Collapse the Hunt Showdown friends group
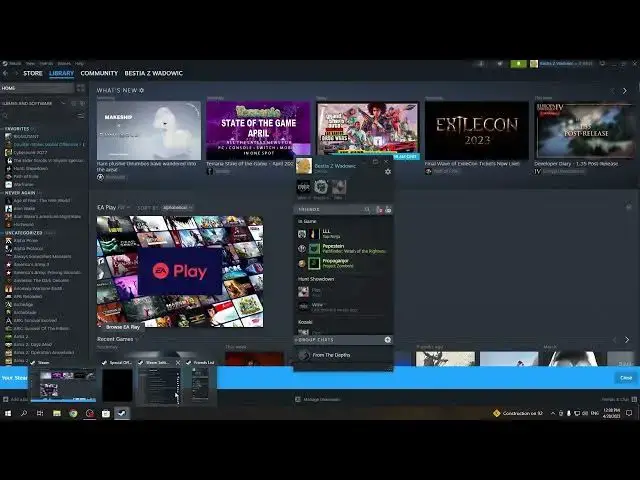Viewport: 640px width, 480px height. pos(316,279)
